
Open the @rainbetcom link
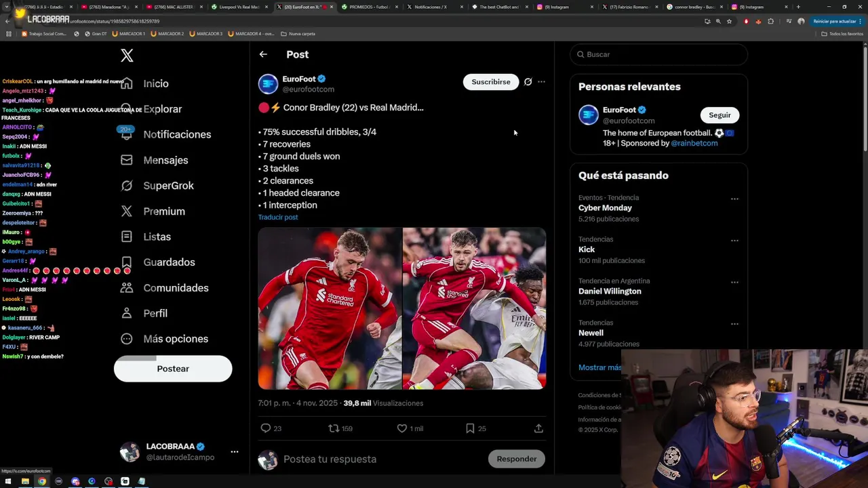[694, 144]
